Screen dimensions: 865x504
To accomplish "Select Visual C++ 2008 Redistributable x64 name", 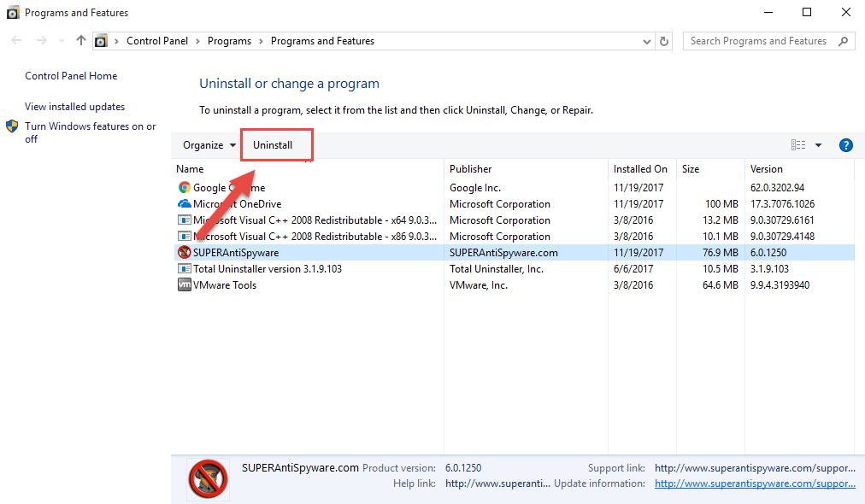I will click(x=315, y=220).
